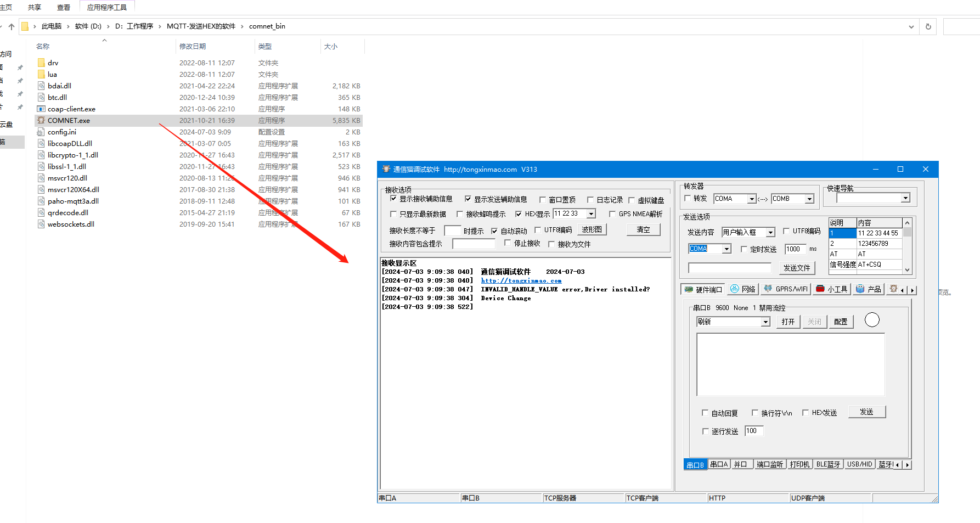Screen dimensions: 980x523
Task: Click the COMNET.exe application file icon
Action: (41, 120)
